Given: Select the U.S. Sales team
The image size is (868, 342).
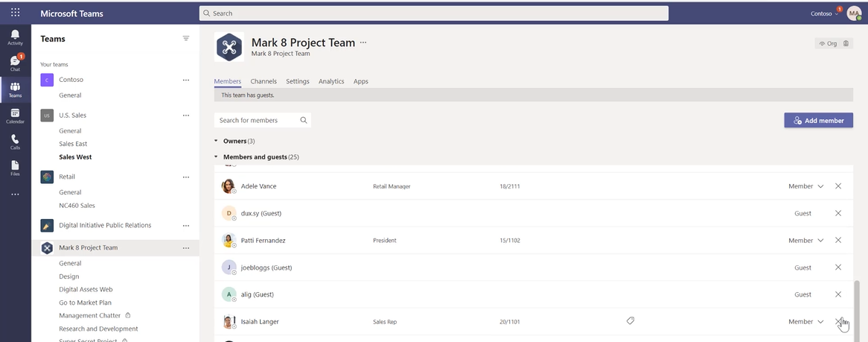Looking at the screenshot, I should [72, 115].
